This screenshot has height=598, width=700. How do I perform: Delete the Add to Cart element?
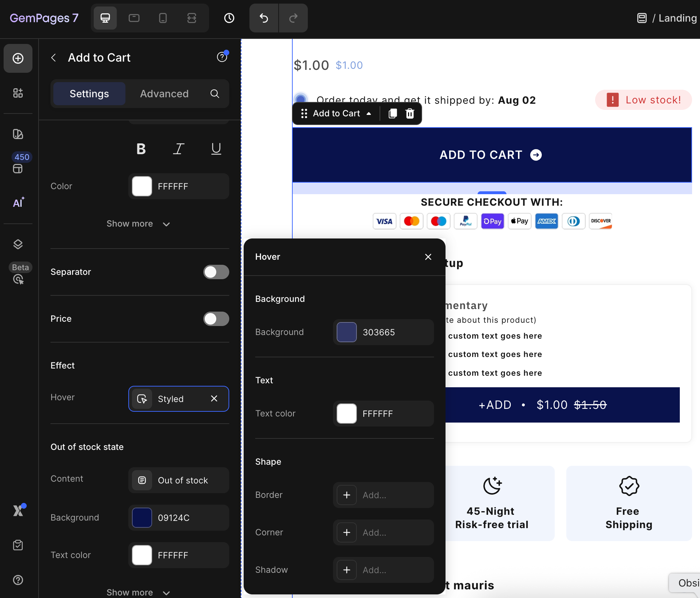coord(410,114)
